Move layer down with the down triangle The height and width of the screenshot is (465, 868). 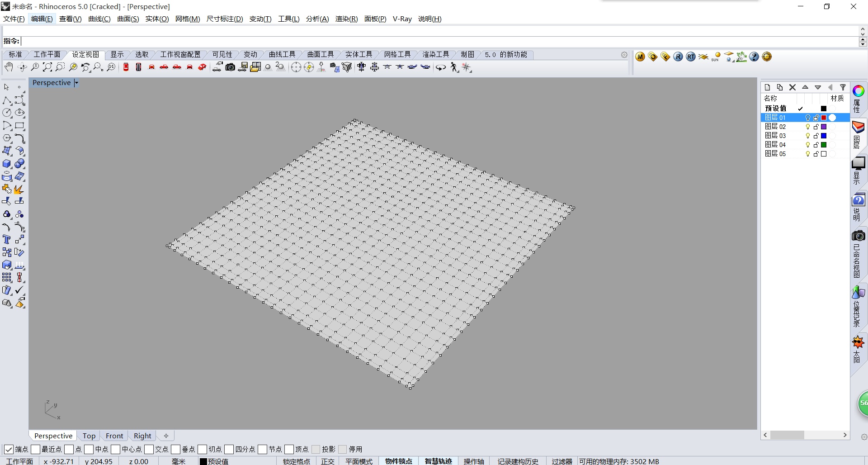tap(818, 87)
